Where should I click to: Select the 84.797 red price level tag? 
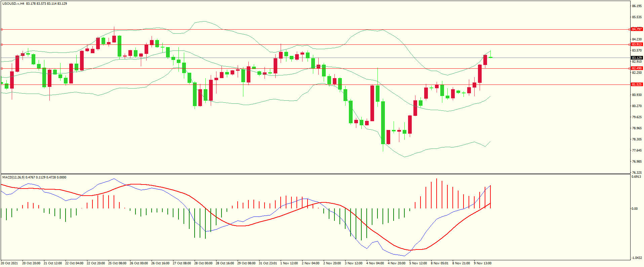637,29
